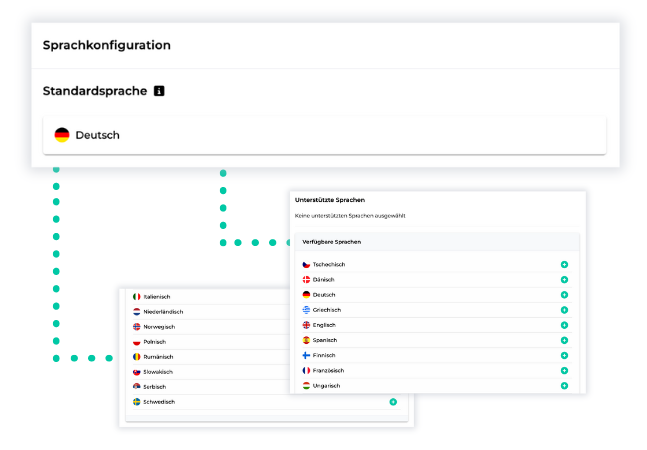Add Tschechisch with its plus icon
647x450 pixels.
pyautogui.click(x=564, y=264)
